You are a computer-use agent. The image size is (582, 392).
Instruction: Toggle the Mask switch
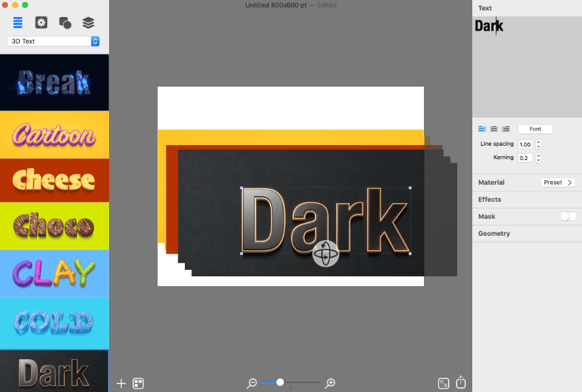pyautogui.click(x=568, y=216)
